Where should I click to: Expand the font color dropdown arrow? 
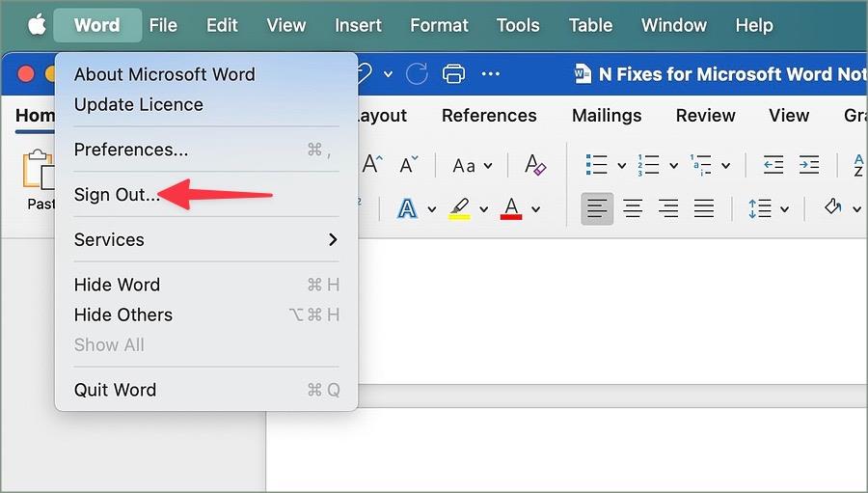536,209
